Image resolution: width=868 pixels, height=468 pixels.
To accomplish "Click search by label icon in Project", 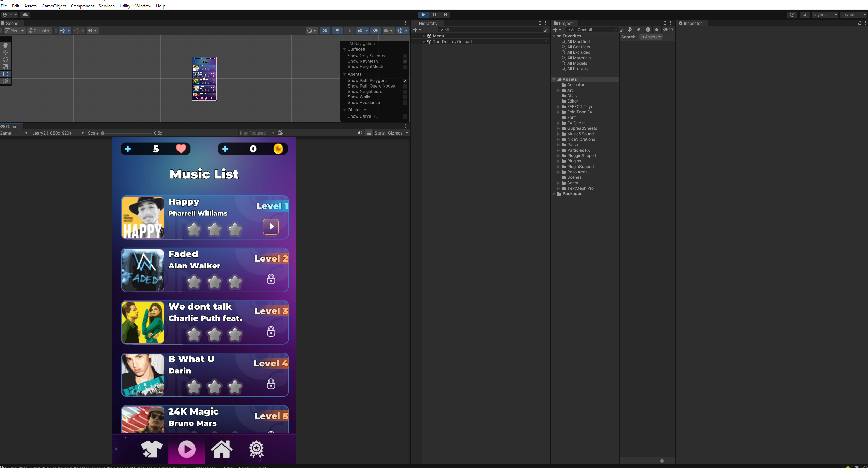I will [639, 30].
